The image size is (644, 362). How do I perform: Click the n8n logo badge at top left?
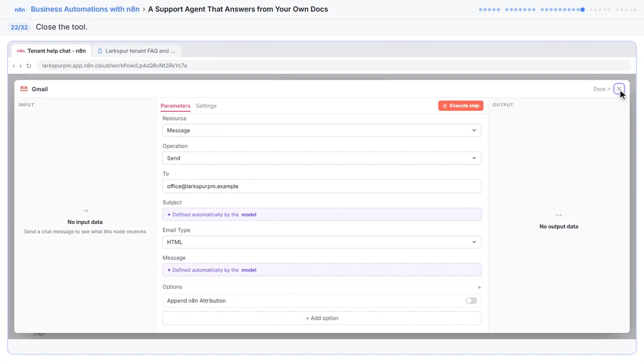pyautogui.click(x=20, y=10)
